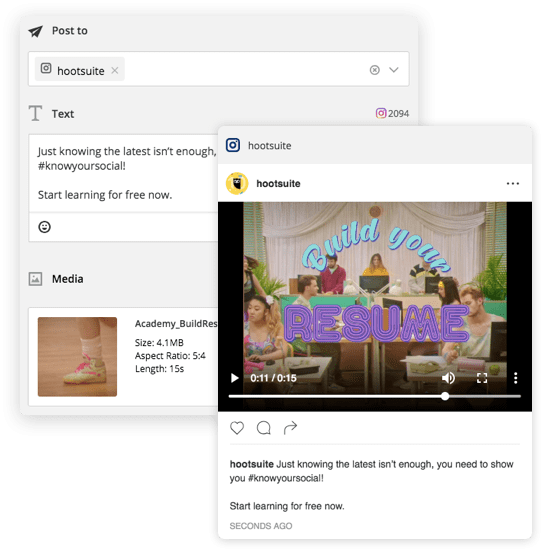Screen dimensions: 542x550
Task: Open post options three-dot menu
Action: [x=513, y=183]
